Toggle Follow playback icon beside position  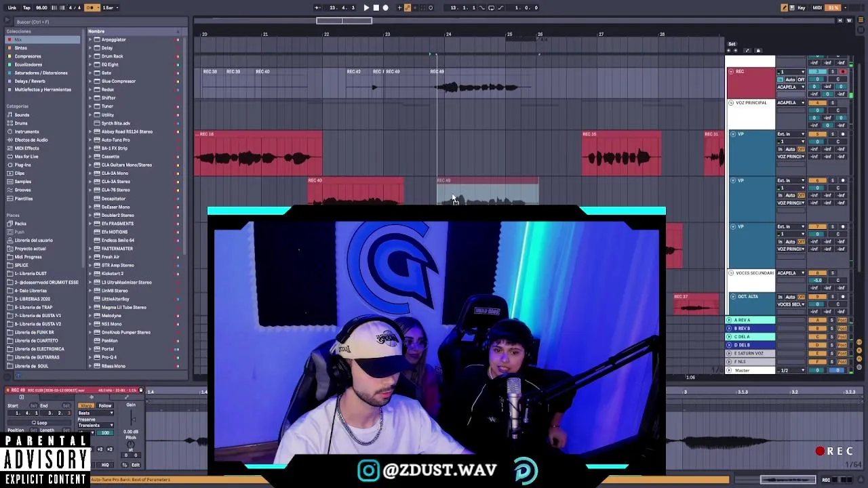click(x=317, y=7)
